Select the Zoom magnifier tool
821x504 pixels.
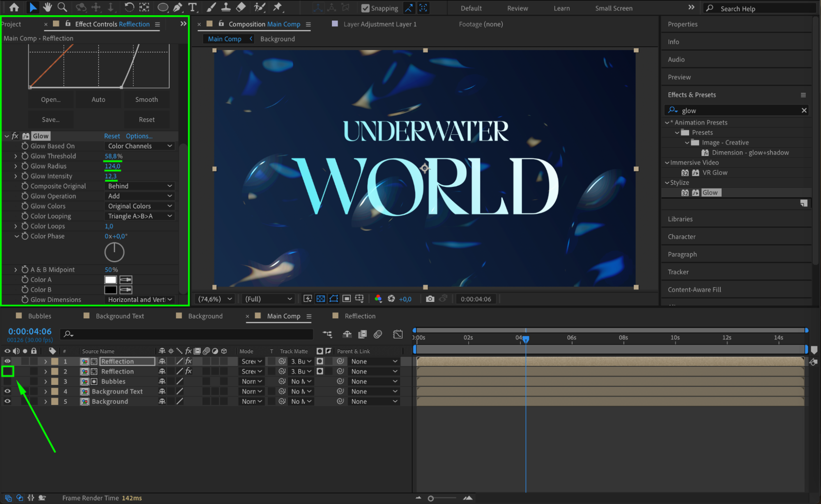(x=62, y=7)
